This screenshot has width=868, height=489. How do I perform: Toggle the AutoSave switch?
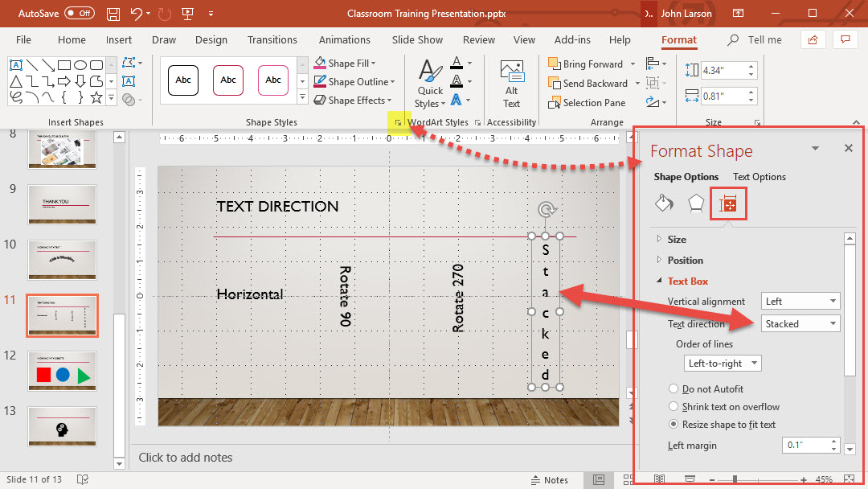click(80, 14)
